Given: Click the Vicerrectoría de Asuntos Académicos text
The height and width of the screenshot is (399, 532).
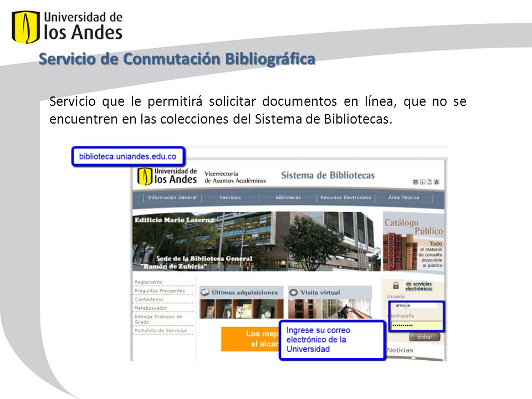Looking at the screenshot, I should [x=235, y=177].
